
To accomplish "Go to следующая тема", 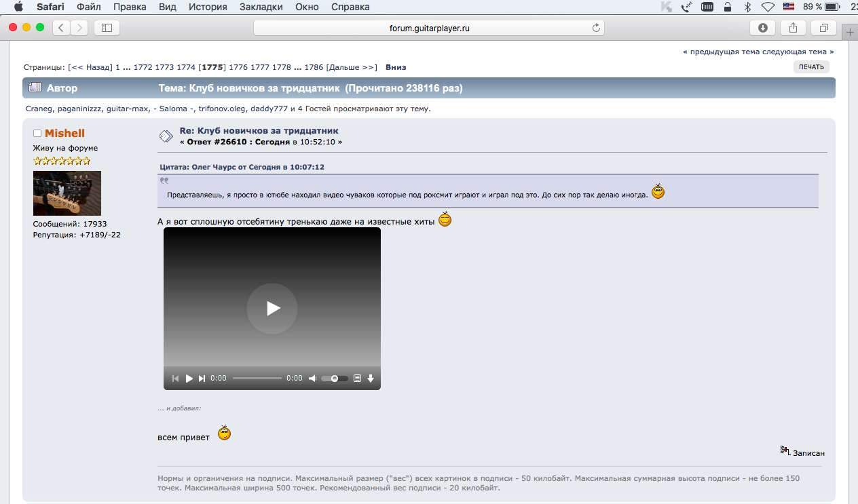I will (798, 52).
